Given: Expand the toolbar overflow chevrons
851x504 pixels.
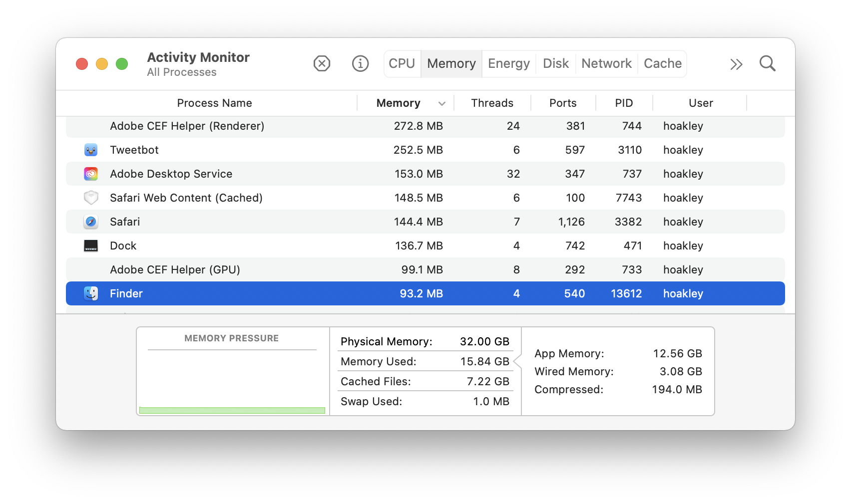Looking at the screenshot, I should coord(736,64).
